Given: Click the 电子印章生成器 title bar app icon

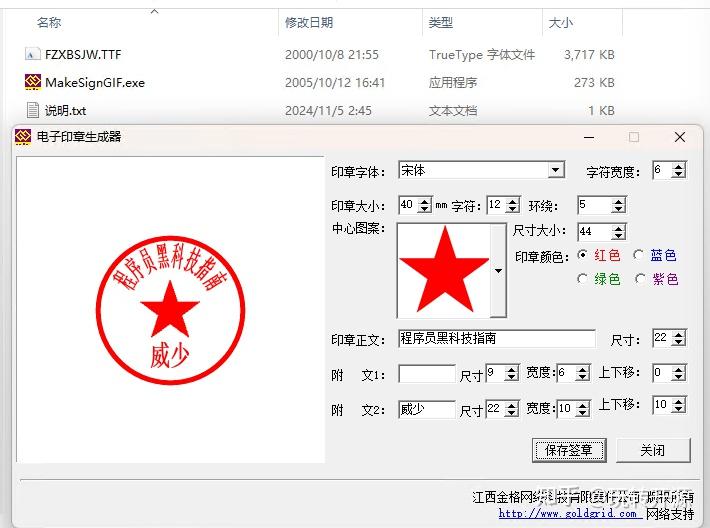Looking at the screenshot, I should (x=23, y=137).
